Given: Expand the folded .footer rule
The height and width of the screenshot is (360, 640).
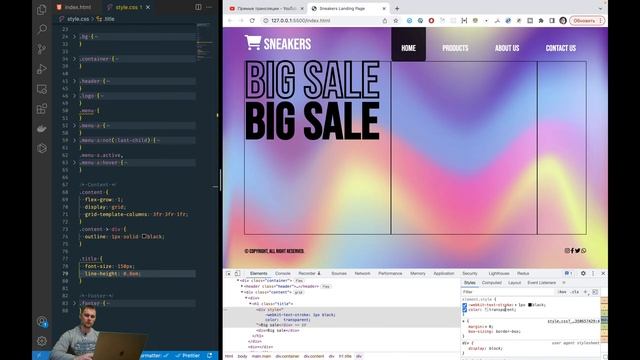Looking at the screenshot, I should (74, 303).
